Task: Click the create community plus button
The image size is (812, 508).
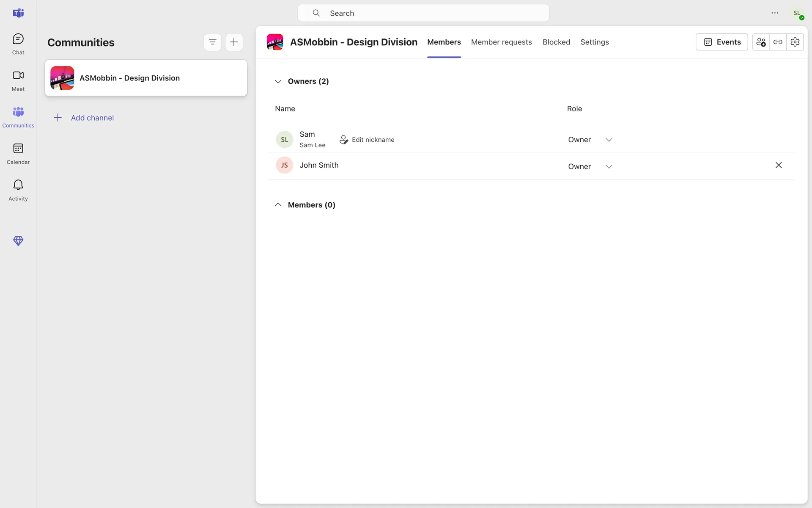Action: click(x=234, y=42)
